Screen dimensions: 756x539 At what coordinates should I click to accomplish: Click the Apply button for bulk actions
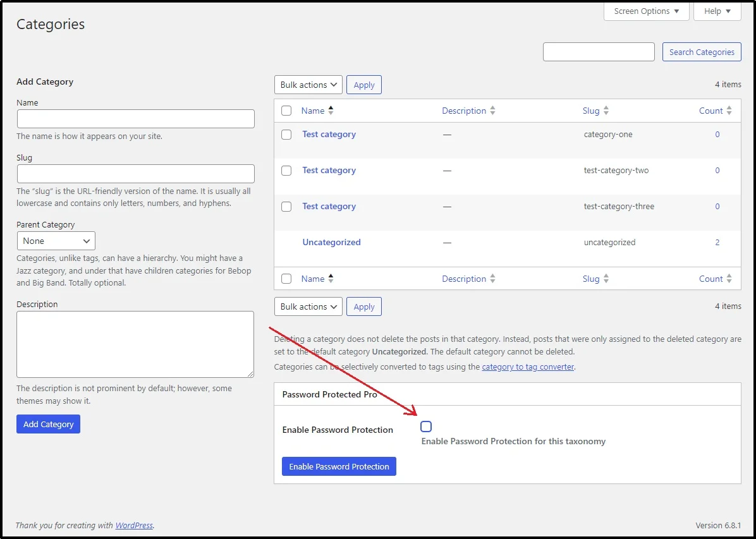tap(364, 84)
